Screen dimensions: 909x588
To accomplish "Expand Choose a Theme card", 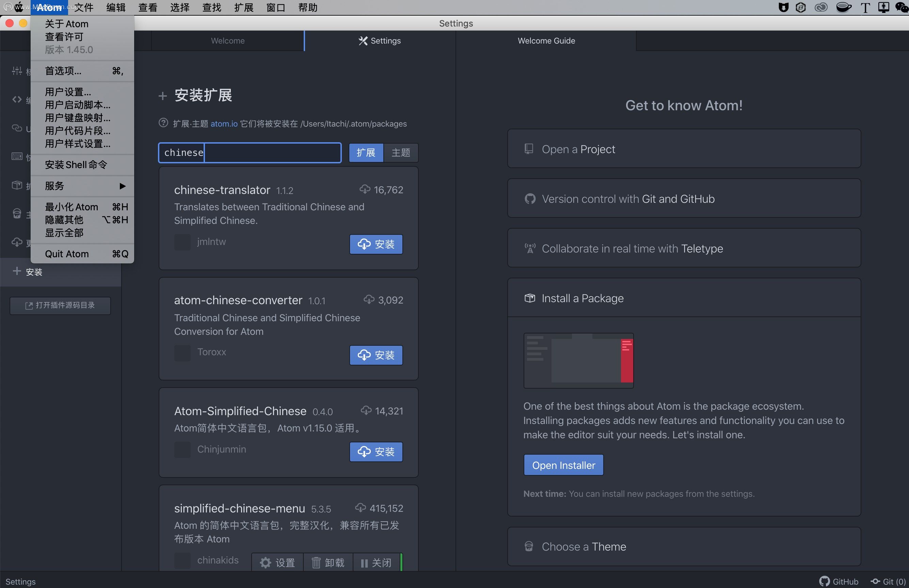I will [684, 546].
